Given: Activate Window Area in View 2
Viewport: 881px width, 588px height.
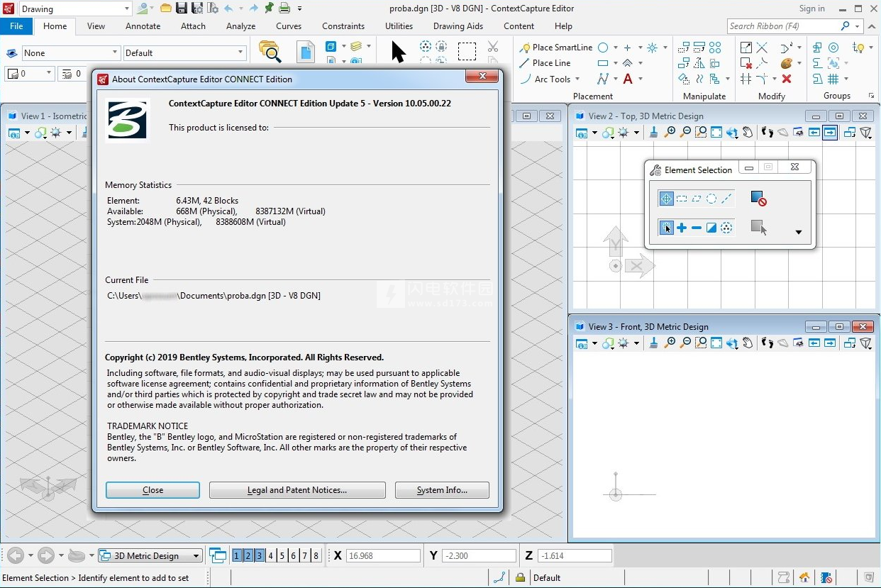Looking at the screenshot, I should point(701,133).
